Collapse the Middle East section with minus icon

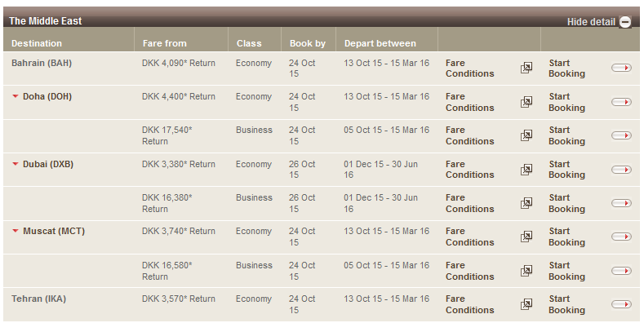point(624,22)
